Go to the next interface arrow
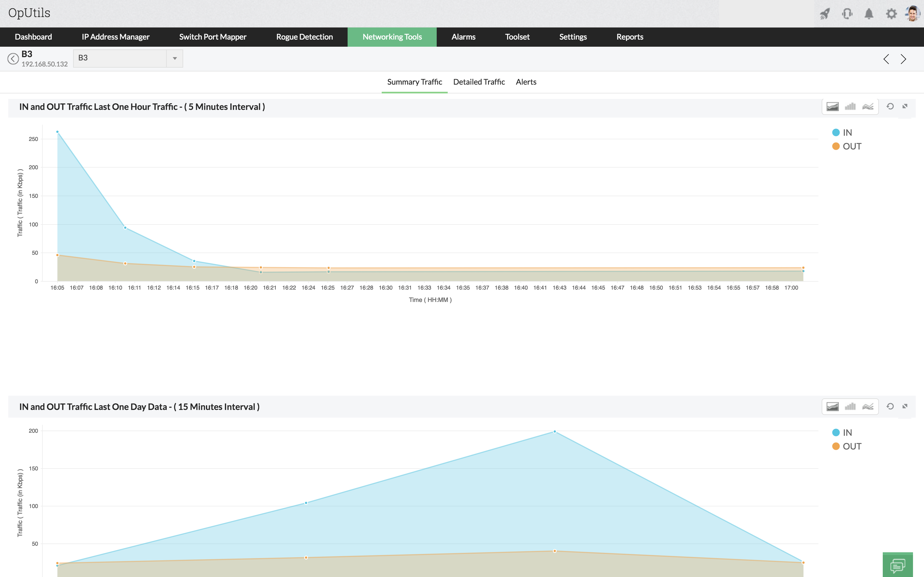Viewport: 924px width, 577px height. click(903, 59)
